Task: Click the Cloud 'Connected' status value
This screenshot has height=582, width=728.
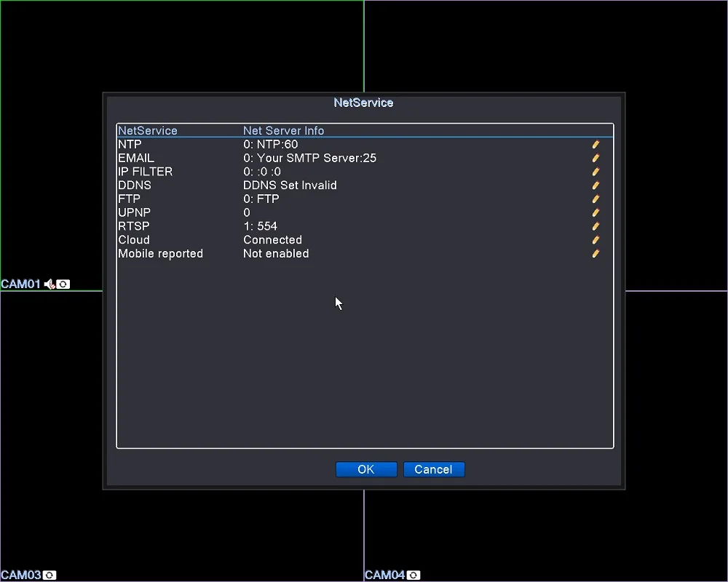Action: click(272, 240)
